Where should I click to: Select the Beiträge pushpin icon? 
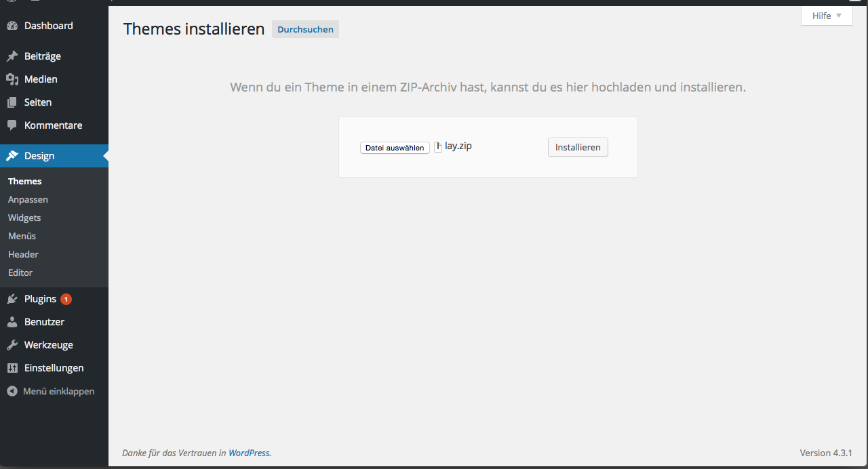click(x=14, y=56)
